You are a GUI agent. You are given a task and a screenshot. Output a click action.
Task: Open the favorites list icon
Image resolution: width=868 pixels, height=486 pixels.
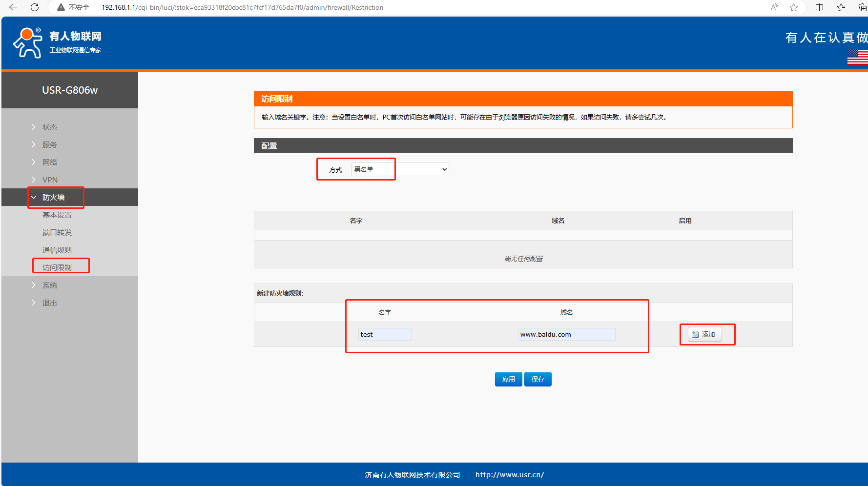[x=841, y=7]
